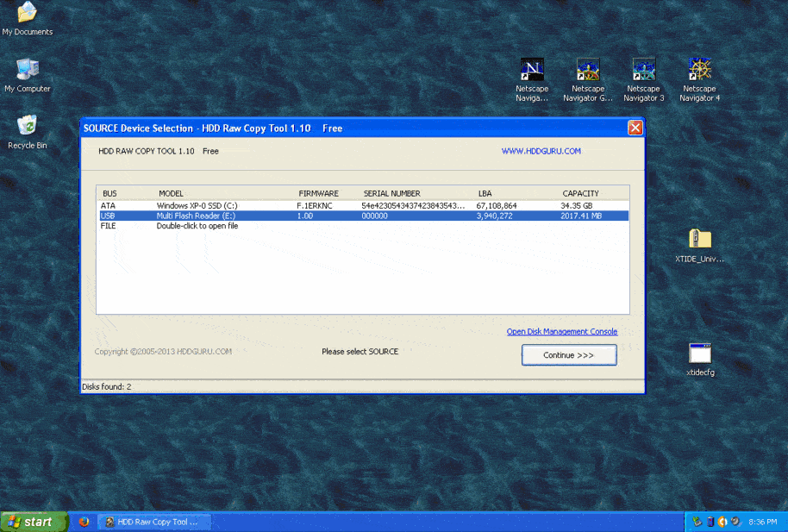Click the CAPACITY column header

pos(580,194)
